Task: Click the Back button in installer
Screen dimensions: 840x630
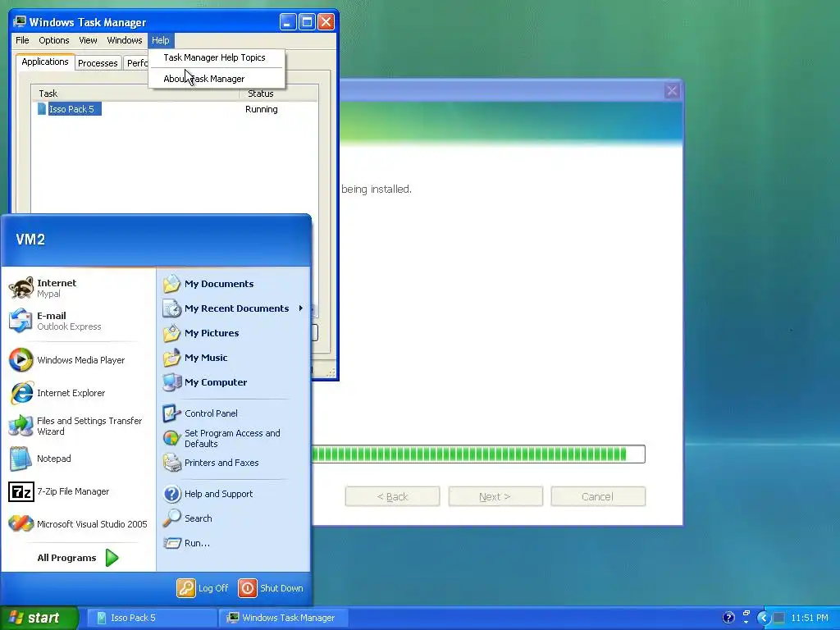Action: [393, 496]
